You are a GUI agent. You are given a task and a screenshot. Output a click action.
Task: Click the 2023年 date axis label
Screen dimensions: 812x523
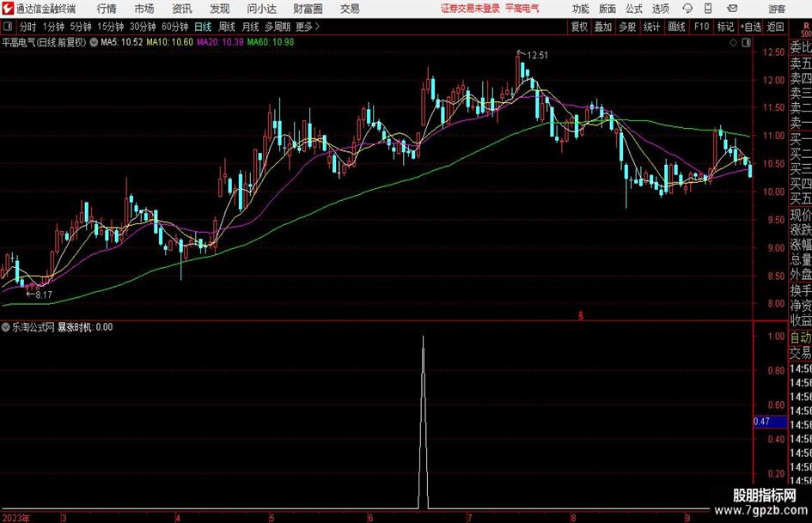click(x=15, y=518)
